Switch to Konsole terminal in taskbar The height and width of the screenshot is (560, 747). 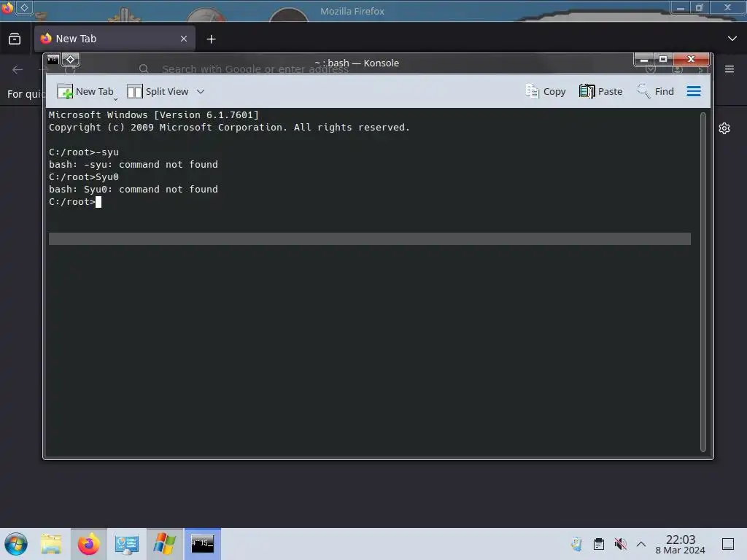click(x=203, y=544)
